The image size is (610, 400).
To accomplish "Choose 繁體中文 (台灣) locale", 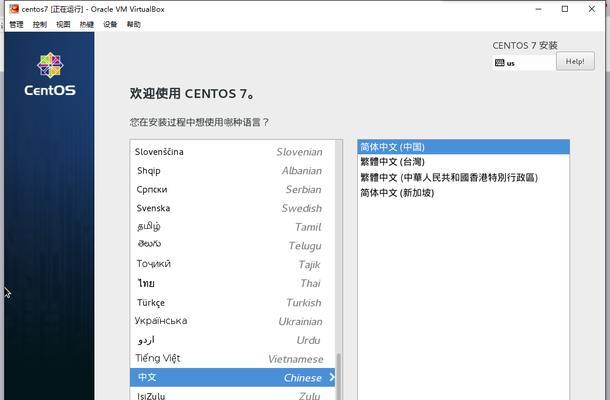I will [463, 162].
